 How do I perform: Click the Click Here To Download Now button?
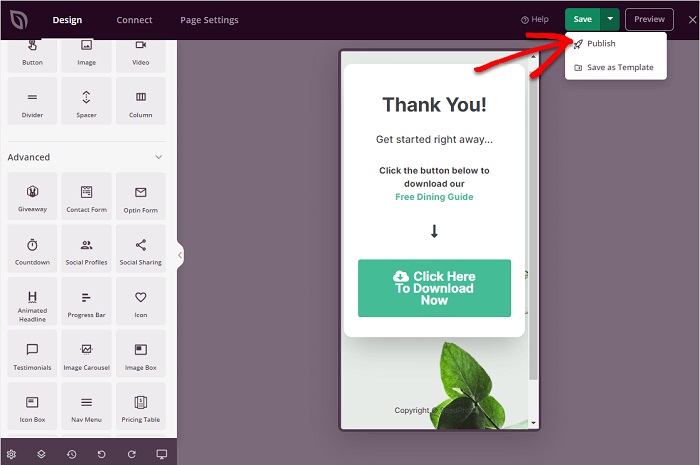point(434,288)
